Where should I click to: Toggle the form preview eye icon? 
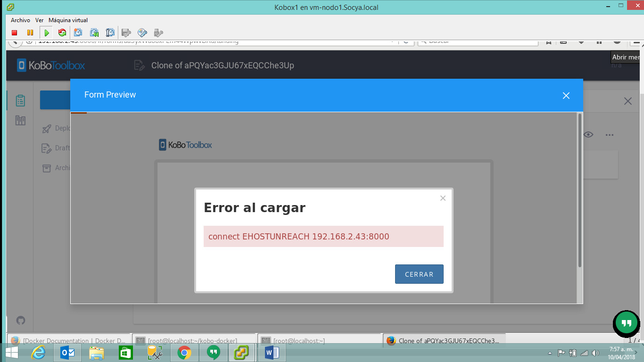coord(588,135)
